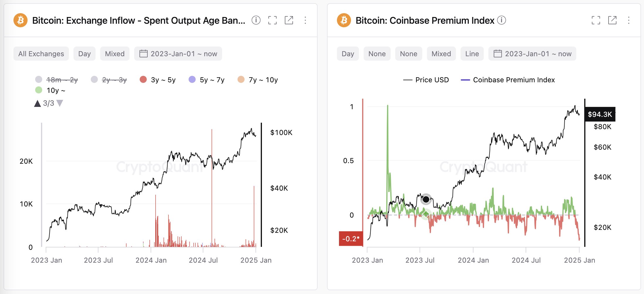Go to previous legend page arrow
The height and width of the screenshot is (294, 644).
pos(37,103)
